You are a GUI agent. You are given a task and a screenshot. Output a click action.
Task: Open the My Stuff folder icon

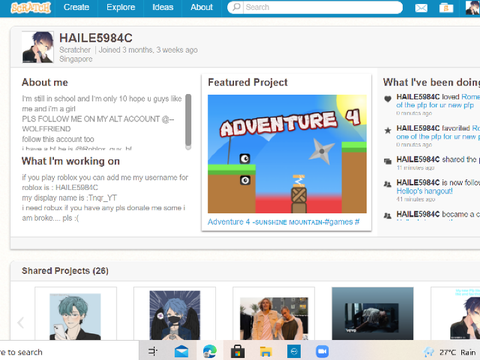[x=446, y=8]
